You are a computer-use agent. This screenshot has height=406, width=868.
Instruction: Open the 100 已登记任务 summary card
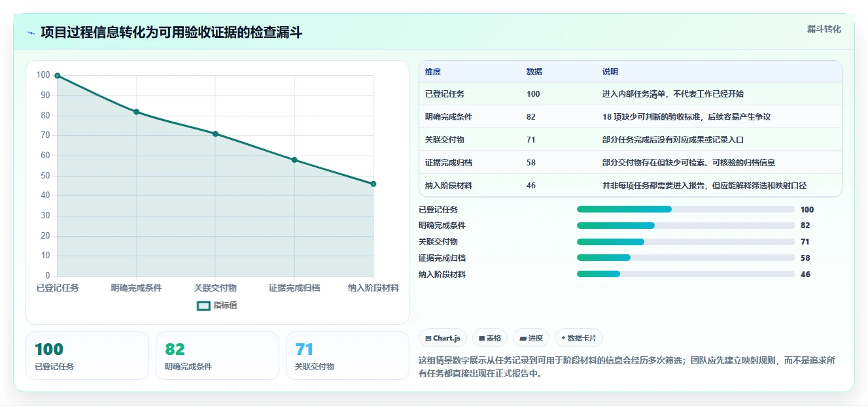click(87, 356)
